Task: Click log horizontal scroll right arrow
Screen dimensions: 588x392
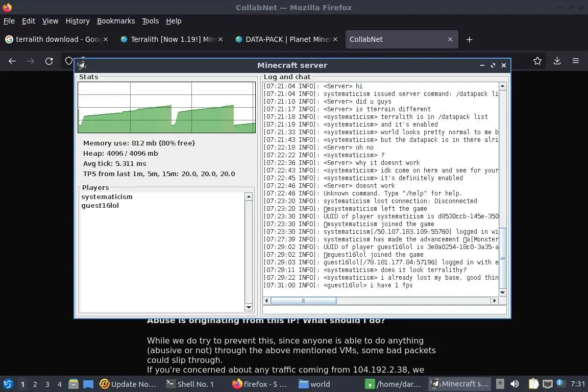Action: tap(494, 301)
